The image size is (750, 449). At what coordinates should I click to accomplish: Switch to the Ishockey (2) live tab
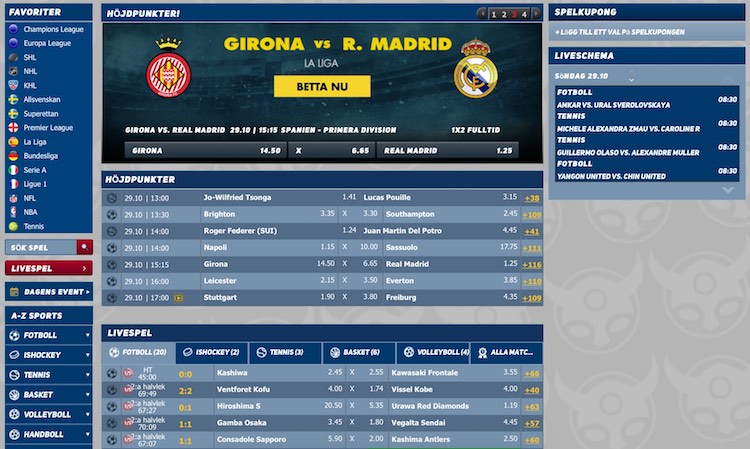coord(212,352)
